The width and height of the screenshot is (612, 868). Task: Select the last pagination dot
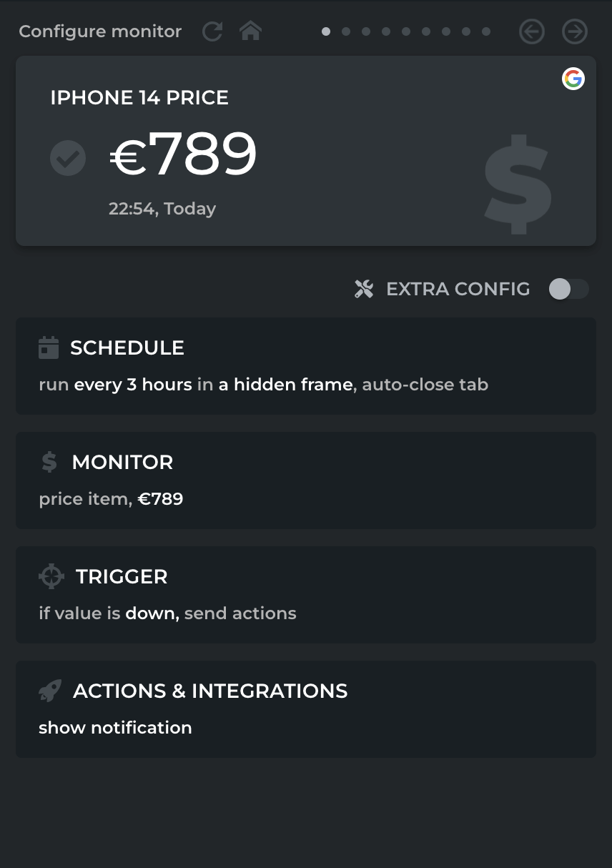pyautogui.click(x=486, y=31)
